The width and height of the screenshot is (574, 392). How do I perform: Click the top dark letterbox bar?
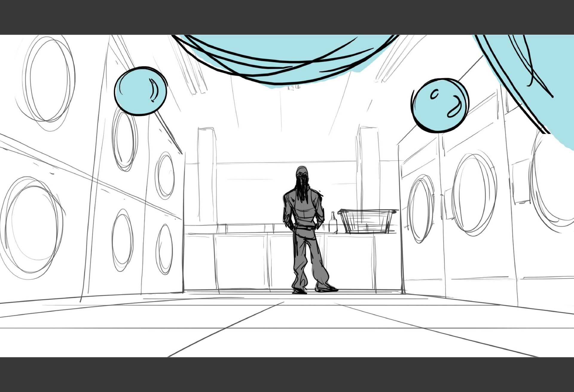(x=287, y=17)
